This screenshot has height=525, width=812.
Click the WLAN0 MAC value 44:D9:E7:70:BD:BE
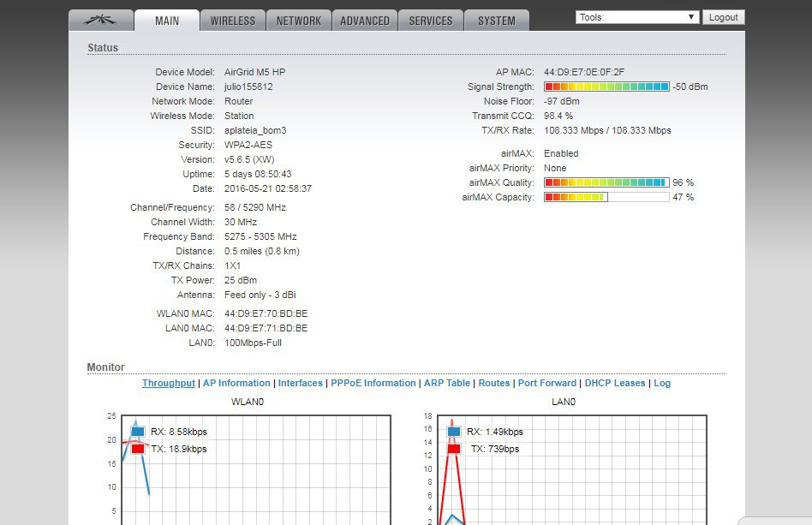(x=266, y=313)
